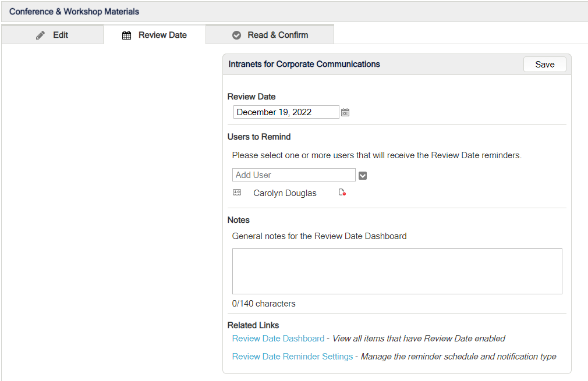The height and width of the screenshot is (381, 588).
Task: Click the Conference & Workshop Materials title
Action: (x=74, y=12)
